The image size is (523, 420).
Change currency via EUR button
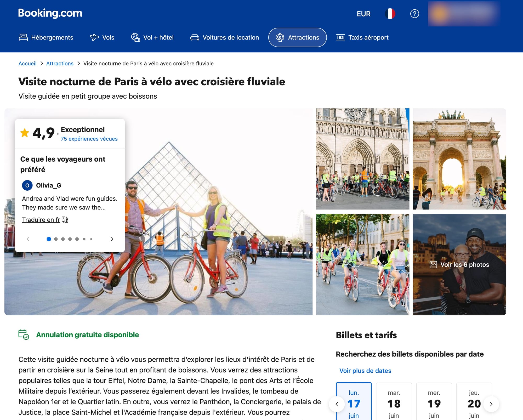pyautogui.click(x=363, y=14)
